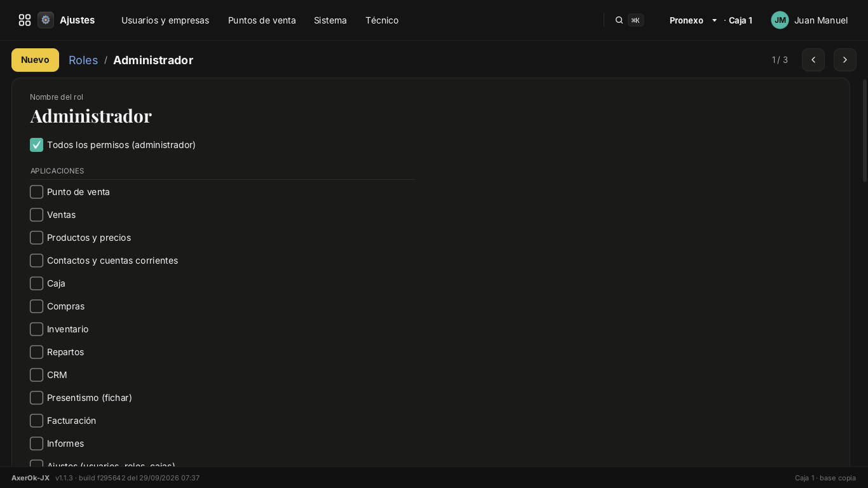This screenshot has width=868, height=488.
Task: Uncheck Todos los permisos (administrador)
Action: [36, 145]
